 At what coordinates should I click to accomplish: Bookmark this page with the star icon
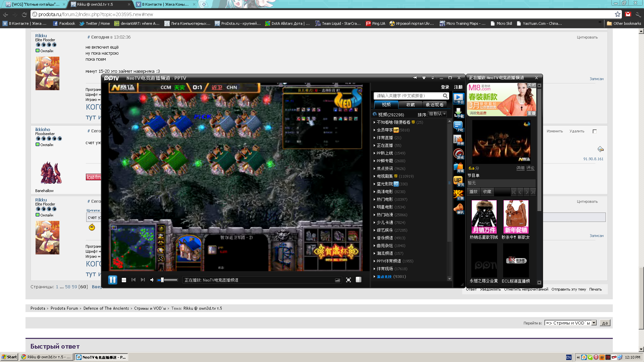pyautogui.click(x=618, y=14)
